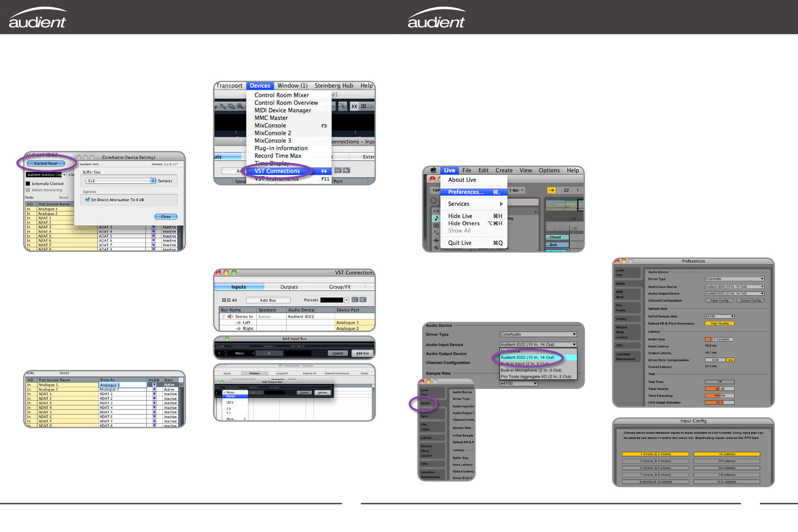
Task: Open the Apple menu in Live's menu bar
Action: point(433,170)
